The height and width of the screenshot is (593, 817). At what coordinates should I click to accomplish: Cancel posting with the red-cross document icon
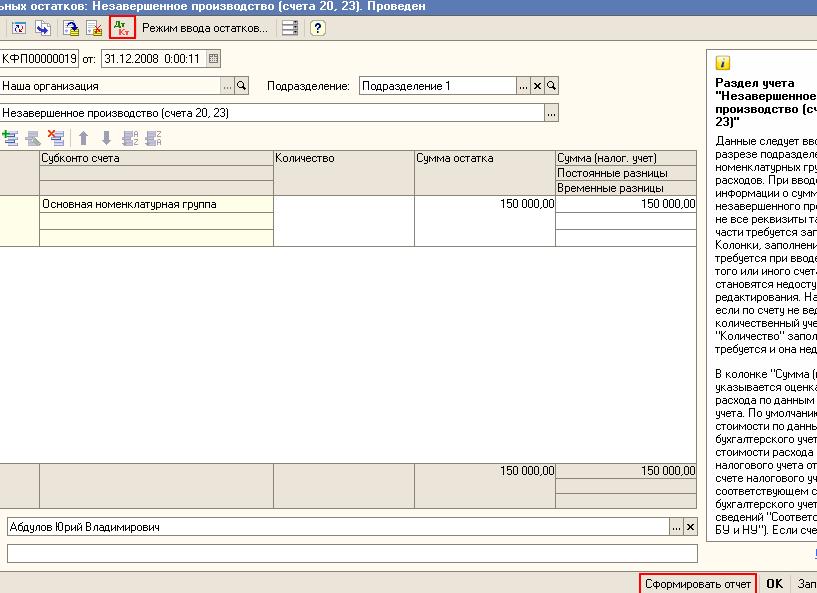coord(94,28)
